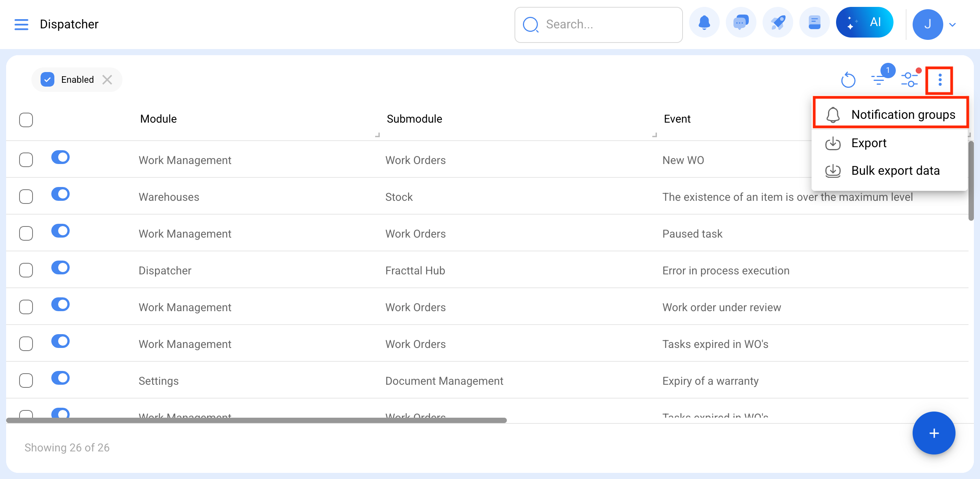Disable the New WO event toggle
This screenshot has width=980, height=479.
(60, 157)
